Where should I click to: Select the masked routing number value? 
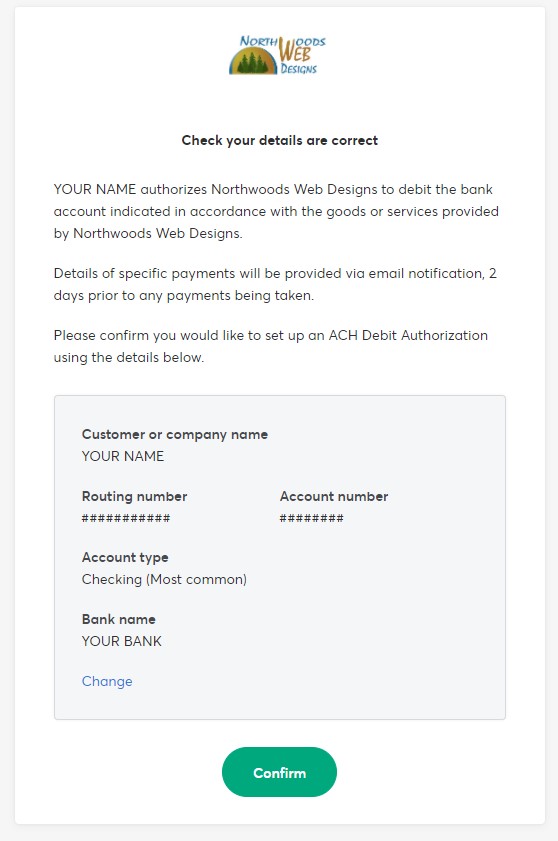[x=126, y=518]
